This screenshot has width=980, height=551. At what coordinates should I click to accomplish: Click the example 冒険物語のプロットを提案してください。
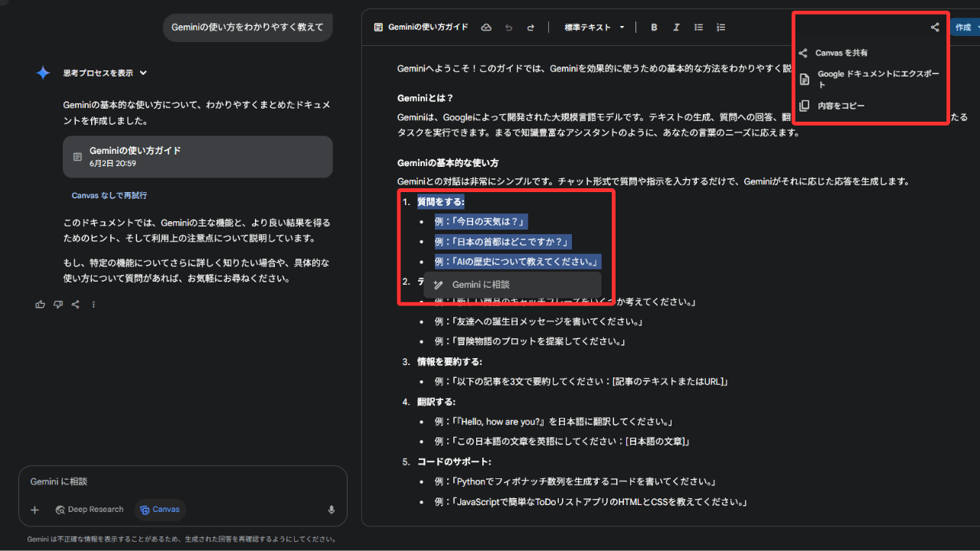pos(531,341)
